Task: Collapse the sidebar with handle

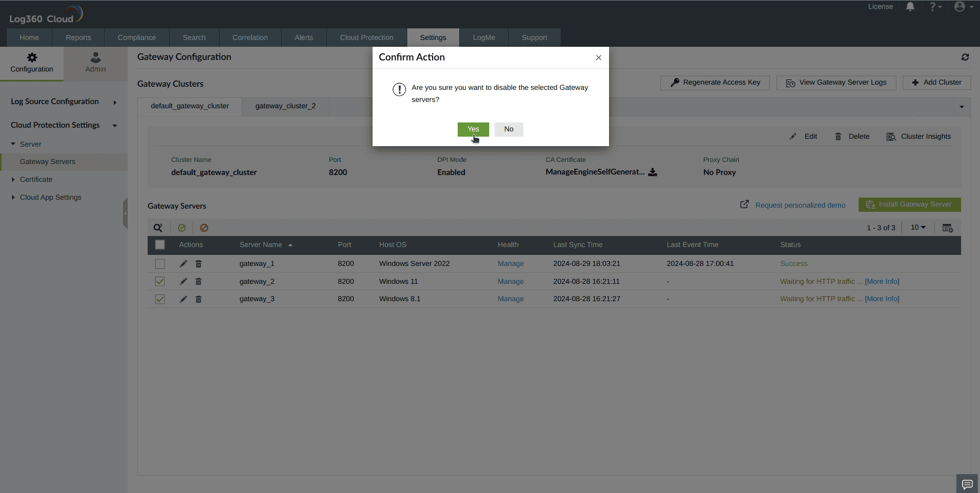Action: click(x=125, y=213)
